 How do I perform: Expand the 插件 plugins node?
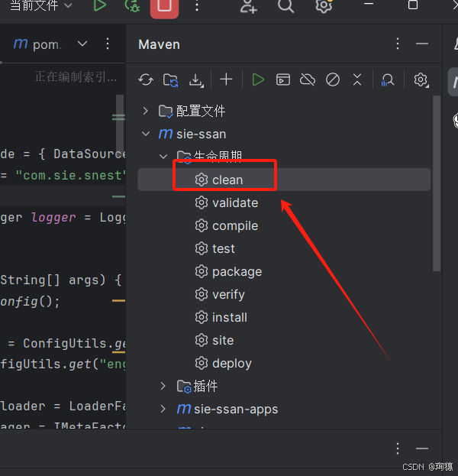[163, 386]
